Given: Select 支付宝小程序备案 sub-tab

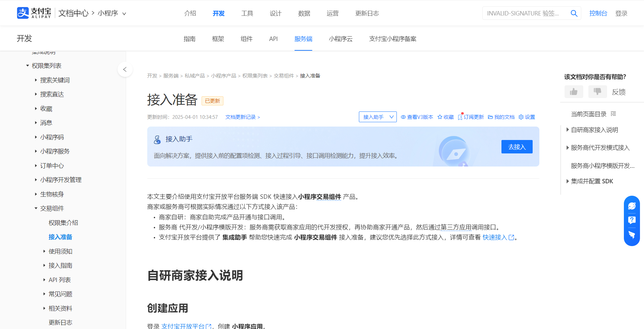Looking at the screenshot, I should [393, 39].
